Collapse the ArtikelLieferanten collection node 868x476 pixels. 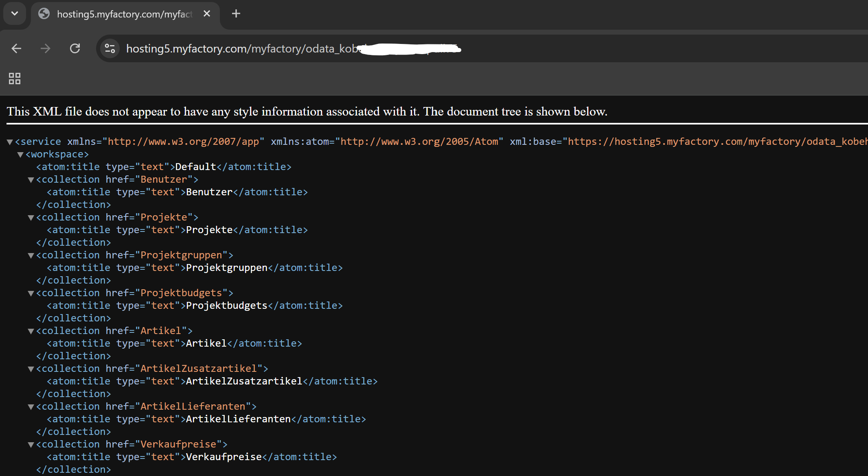click(31, 407)
